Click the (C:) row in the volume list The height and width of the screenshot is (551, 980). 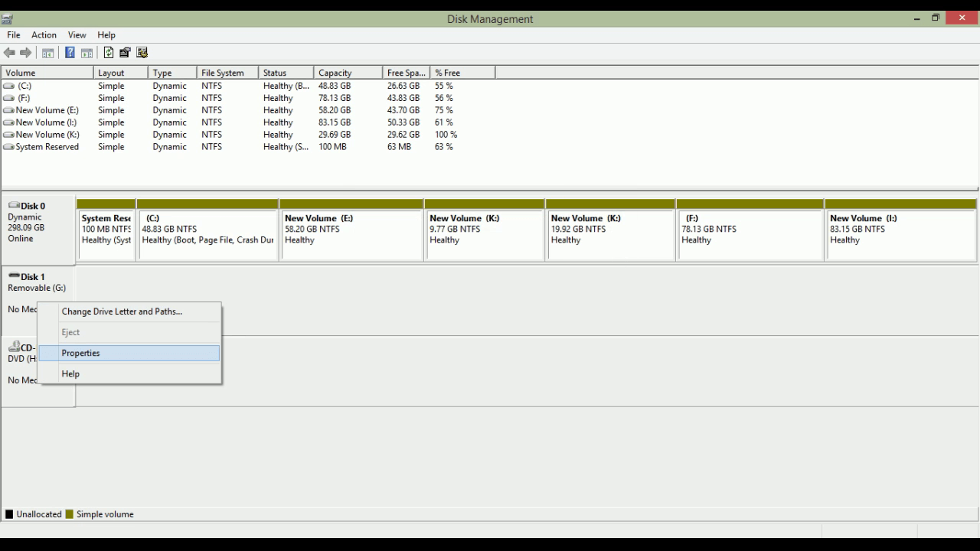pyautogui.click(x=46, y=86)
